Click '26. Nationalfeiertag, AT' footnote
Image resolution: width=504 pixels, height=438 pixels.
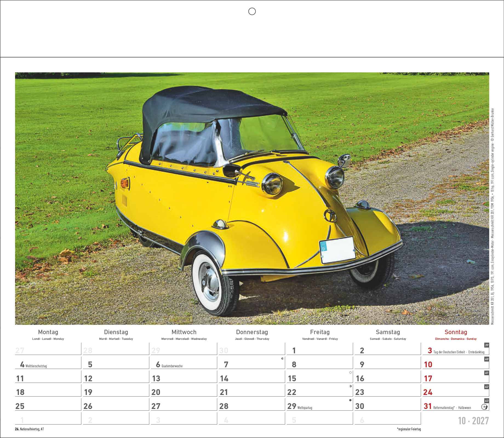pyautogui.click(x=30, y=429)
